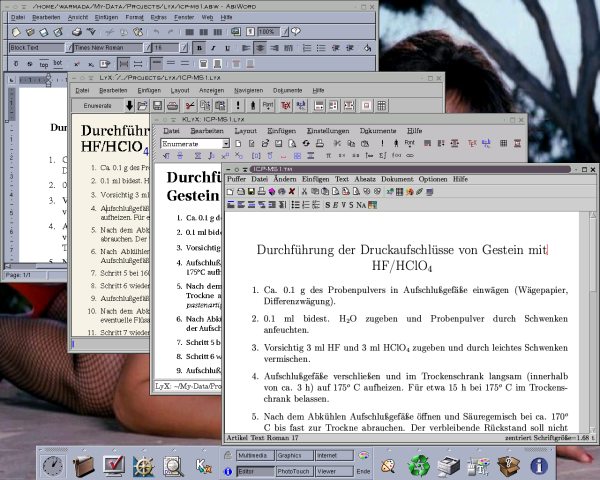Open Enumerate combo box in KLyX window
This screenshot has width=600, height=480.
click(x=195, y=144)
